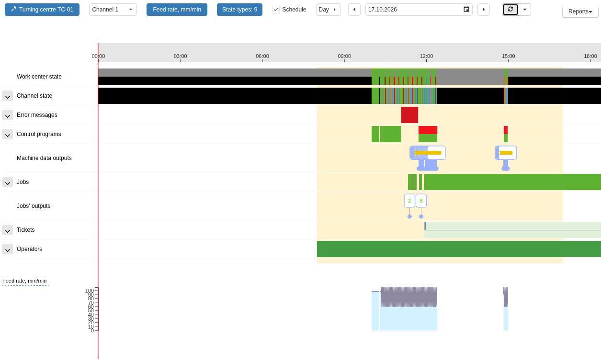The height and width of the screenshot is (364, 601).
Task: Click the Feed rate, mm/min chart label
Action: point(24,281)
